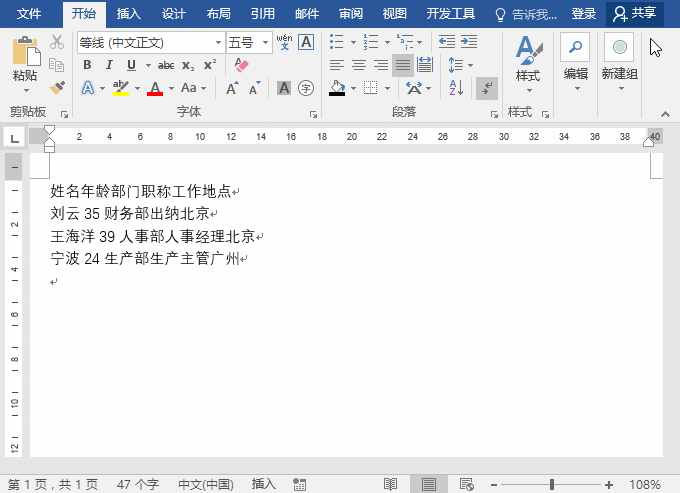Toggle Italic formatting

tap(105, 65)
